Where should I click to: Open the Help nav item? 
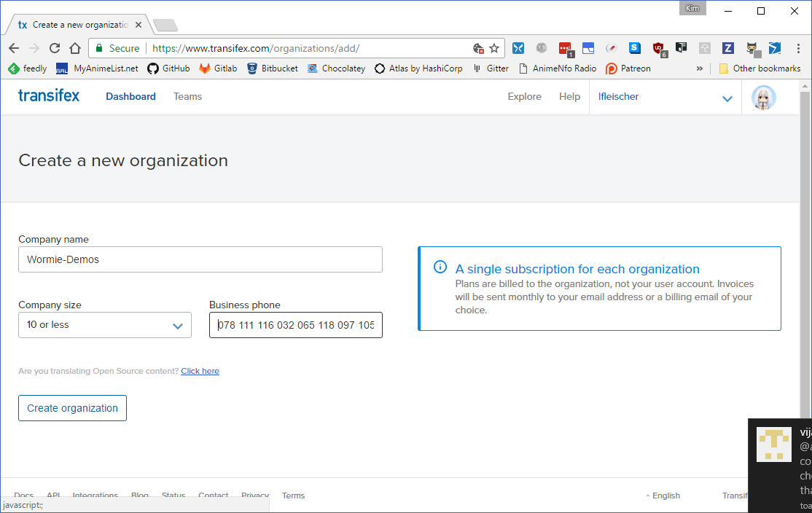point(569,96)
